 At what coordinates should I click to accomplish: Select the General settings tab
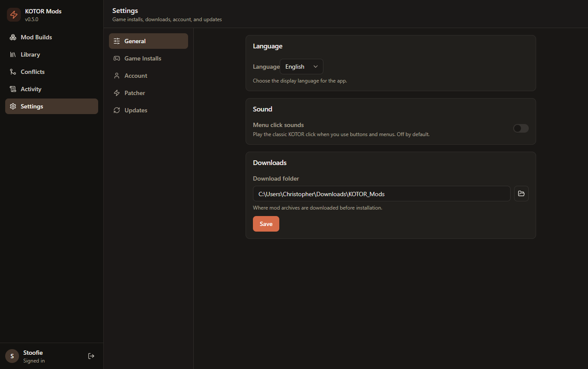click(148, 41)
